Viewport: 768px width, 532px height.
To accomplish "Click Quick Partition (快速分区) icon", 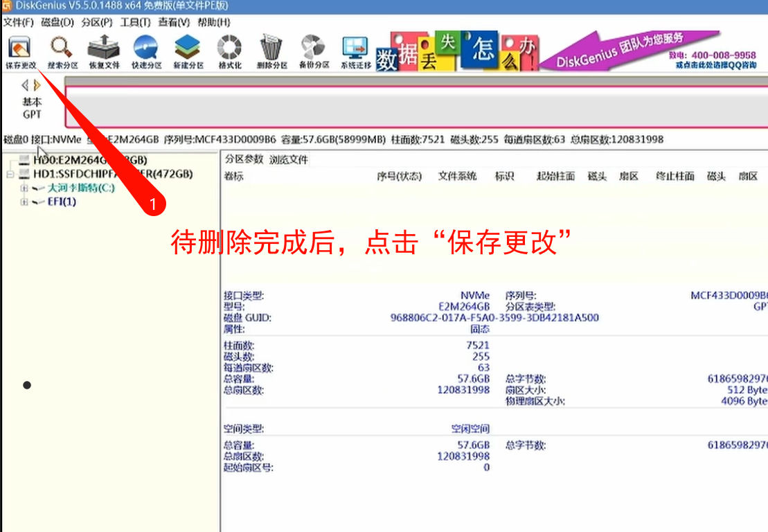I will tap(146, 52).
